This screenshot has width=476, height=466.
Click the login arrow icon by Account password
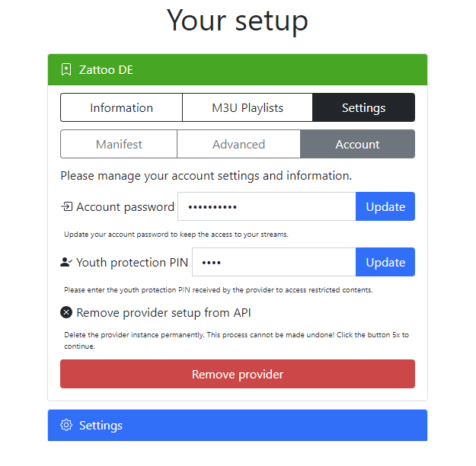point(67,207)
